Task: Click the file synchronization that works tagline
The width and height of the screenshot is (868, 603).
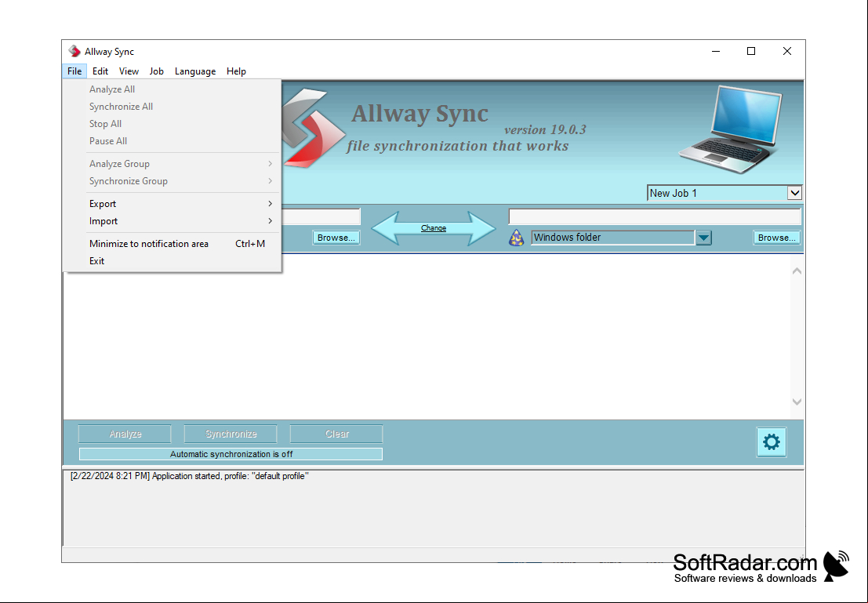Action: 458,146
